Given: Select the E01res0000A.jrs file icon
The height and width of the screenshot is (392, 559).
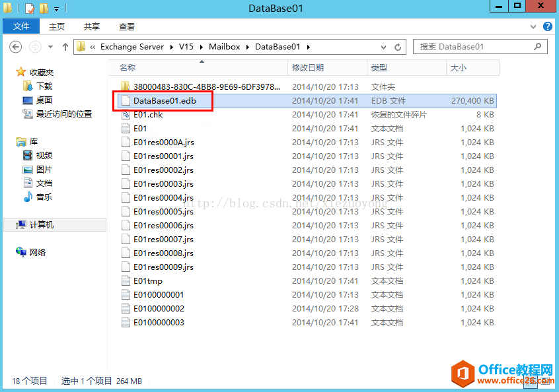Looking at the screenshot, I should (x=126, y=143).
